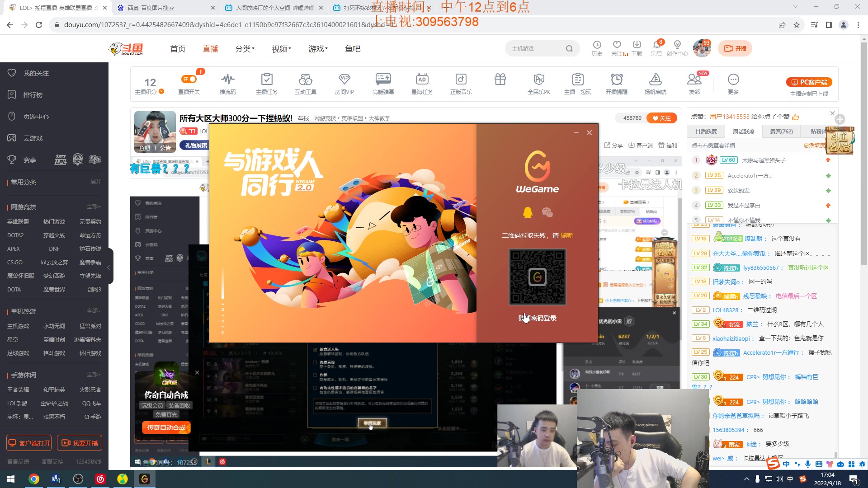Open the 主播任务 streamer tasks icon
The height and width of the screenshot is (488, 868).
pos(267,83)
